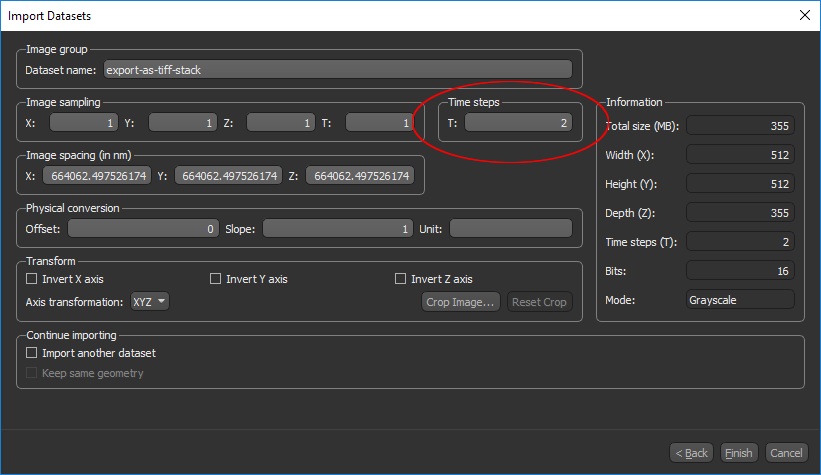Image resolution: width=821 pixels, height=475 pixels.
Task: Click the Time steps T field
Action: tap(518, 123)
